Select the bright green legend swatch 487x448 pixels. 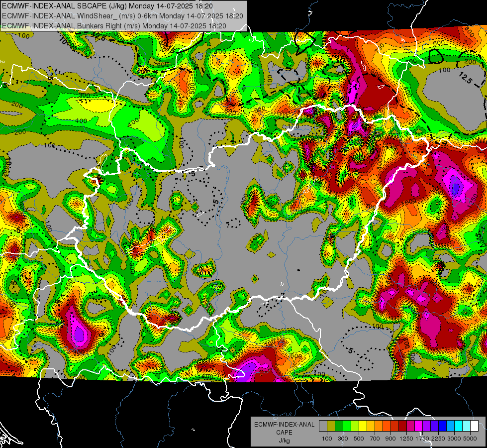[347, 426]
